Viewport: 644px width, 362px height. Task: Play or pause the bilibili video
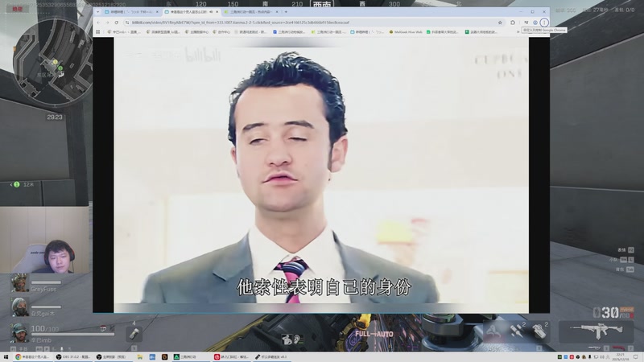click(x=321, y=175)
